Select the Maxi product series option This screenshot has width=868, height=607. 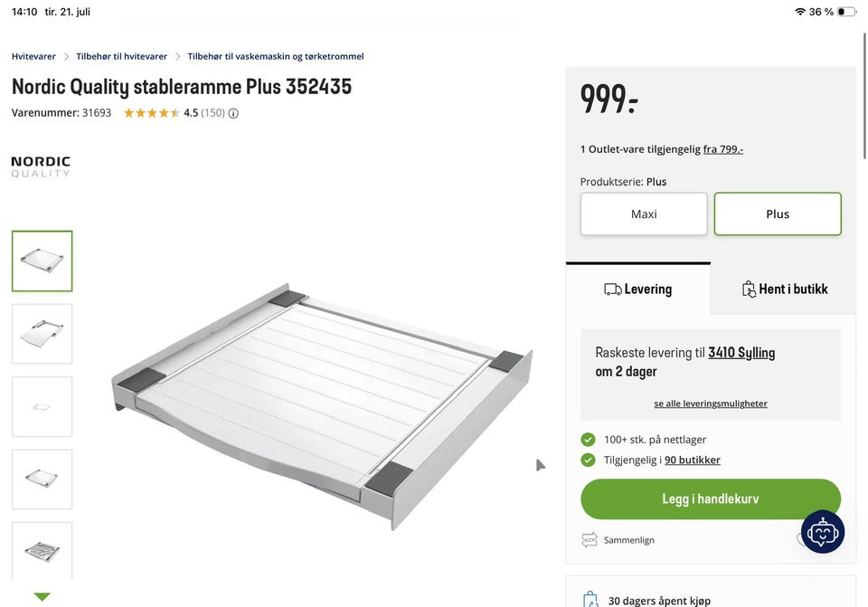point(644,213)
